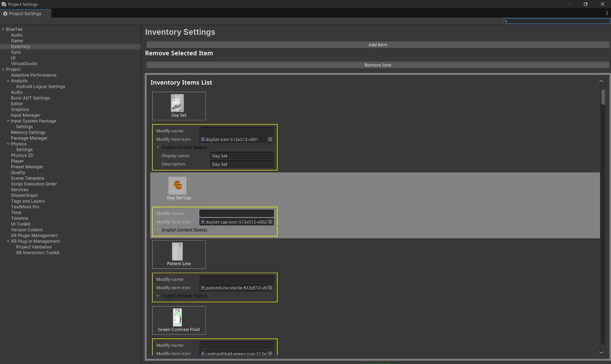Collapse the Physics node in the settings tree
The height and width of the screenshot is (364, 611).
coord(8,144)
